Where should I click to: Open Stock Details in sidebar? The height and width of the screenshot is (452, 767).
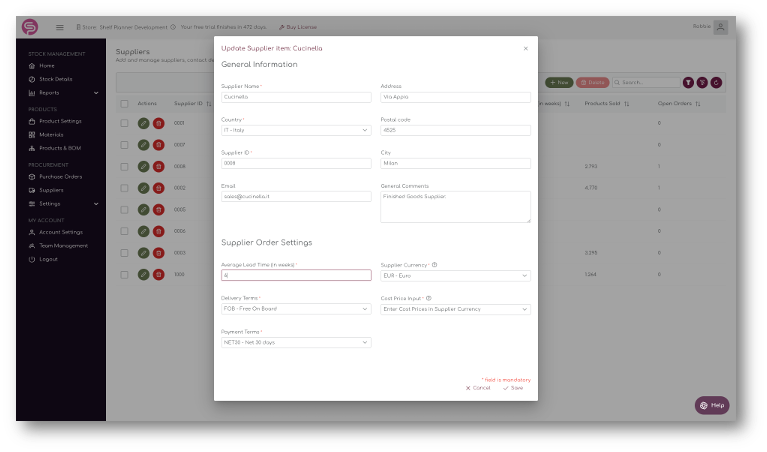point(56,79)
